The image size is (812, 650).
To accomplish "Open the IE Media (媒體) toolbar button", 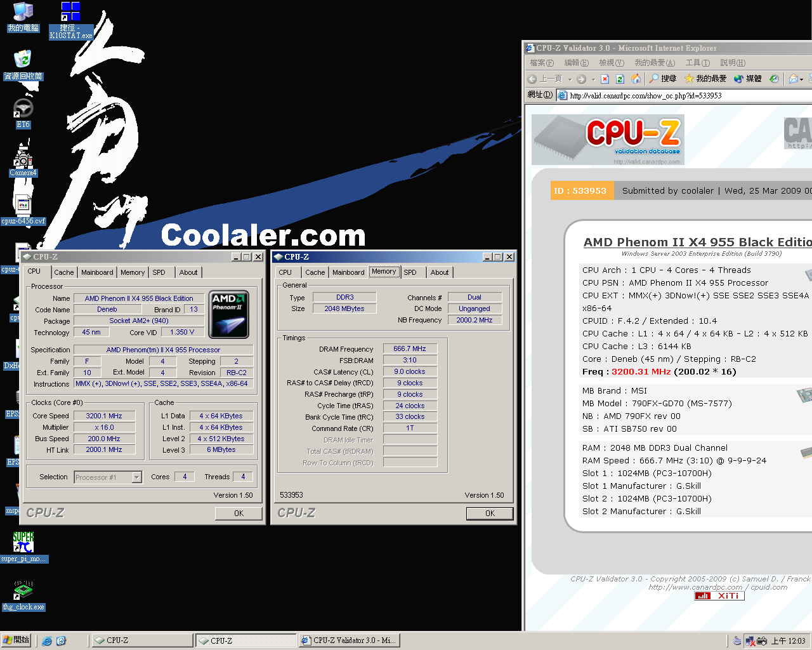I will coord(747,79).
